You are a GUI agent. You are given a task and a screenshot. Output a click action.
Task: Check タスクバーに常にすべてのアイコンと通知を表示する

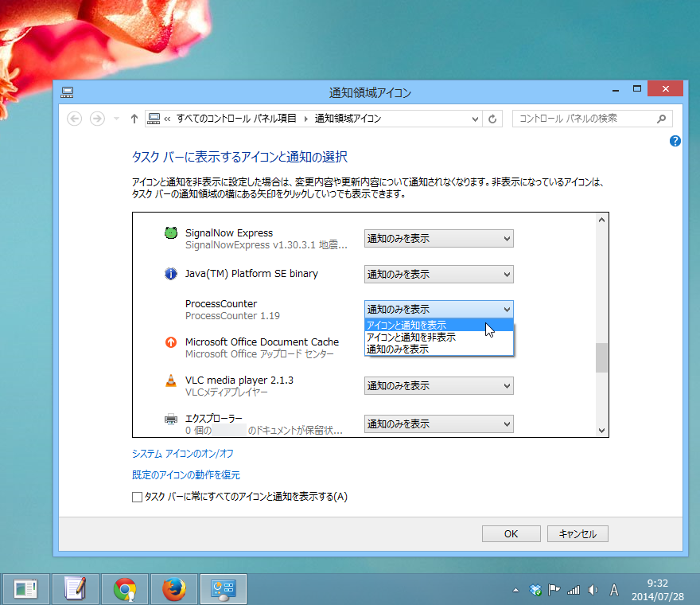pos(138,496)
